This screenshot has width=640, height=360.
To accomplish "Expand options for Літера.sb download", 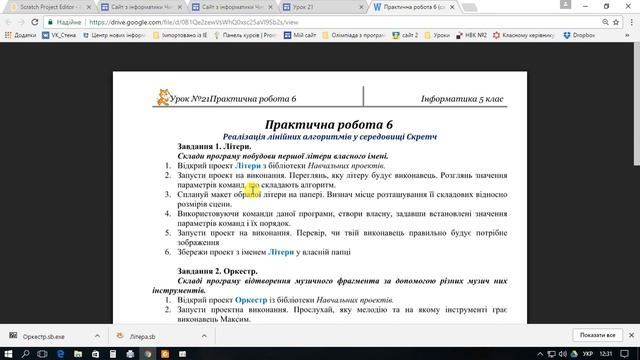I will coord(204,336).
